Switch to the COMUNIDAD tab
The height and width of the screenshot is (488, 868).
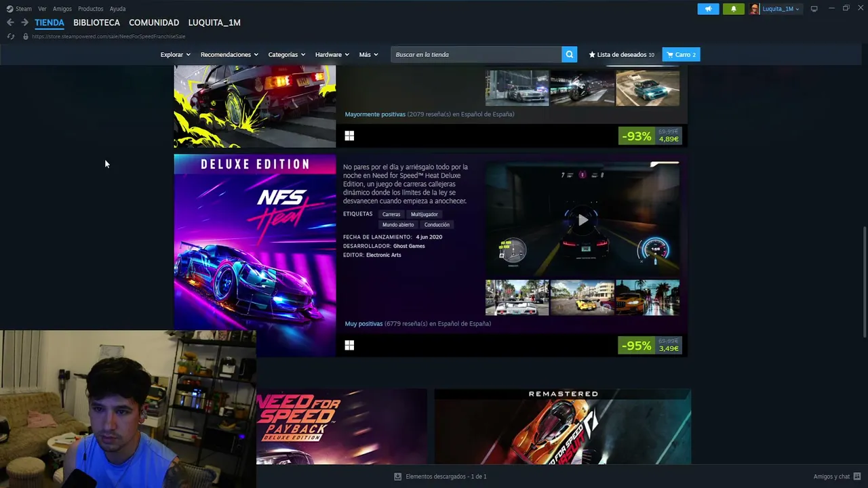coord(154,22)
